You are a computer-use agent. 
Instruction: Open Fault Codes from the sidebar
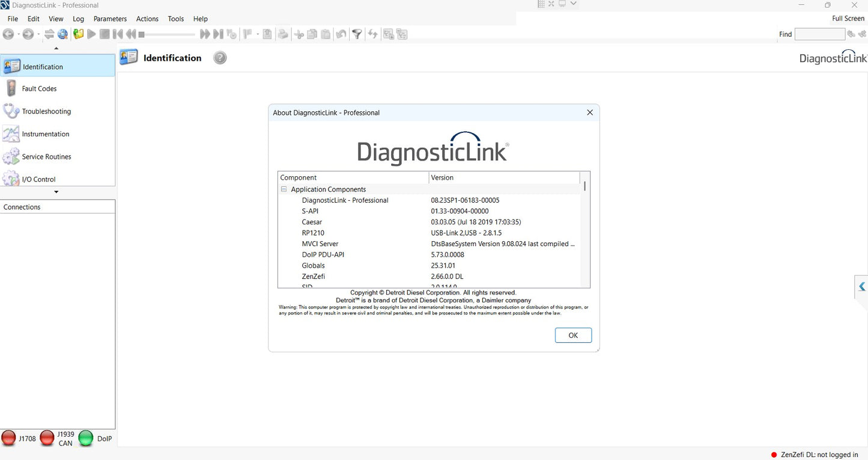(39, 88)
